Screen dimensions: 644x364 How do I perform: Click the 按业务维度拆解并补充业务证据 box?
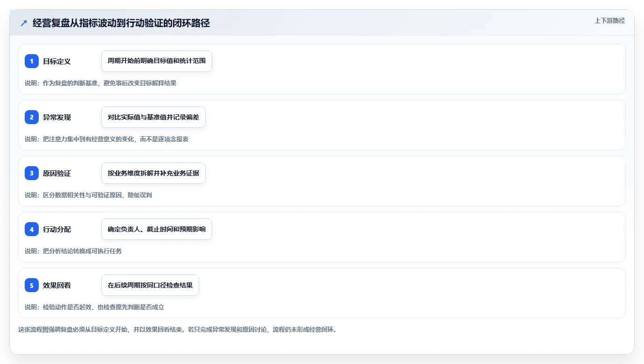click(153, 173)
